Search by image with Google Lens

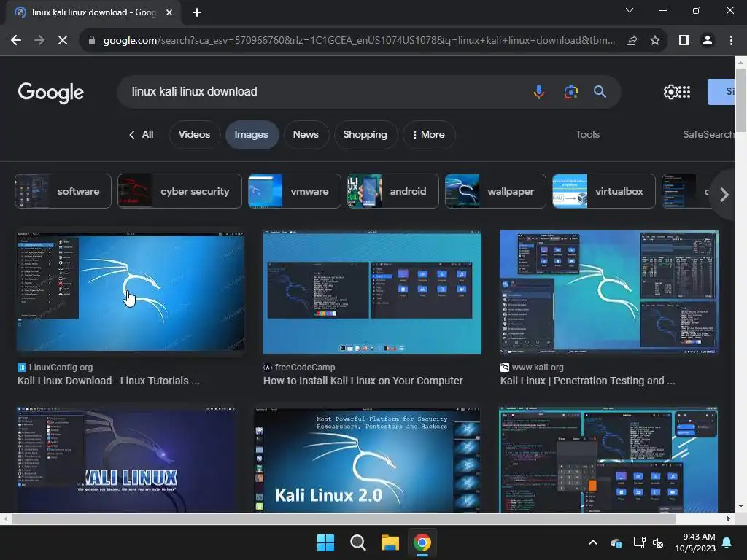tap(570, 91)
